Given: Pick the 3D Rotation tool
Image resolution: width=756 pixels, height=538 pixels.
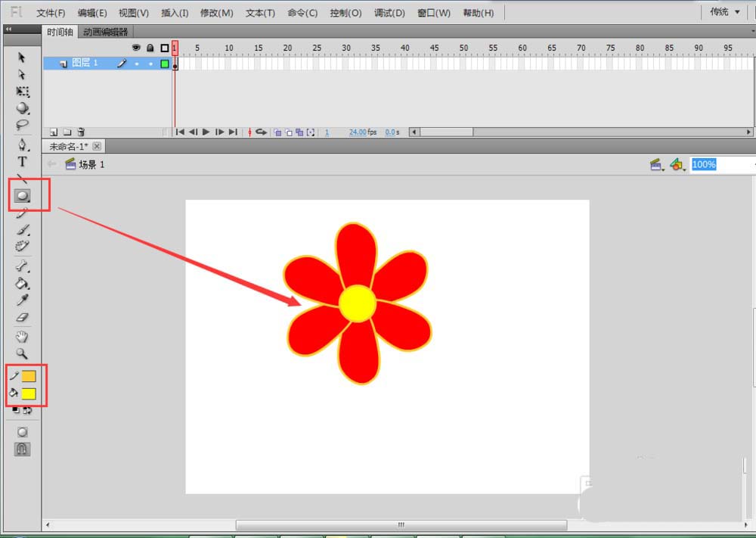Looking at the screenshot, I should 22,108.
